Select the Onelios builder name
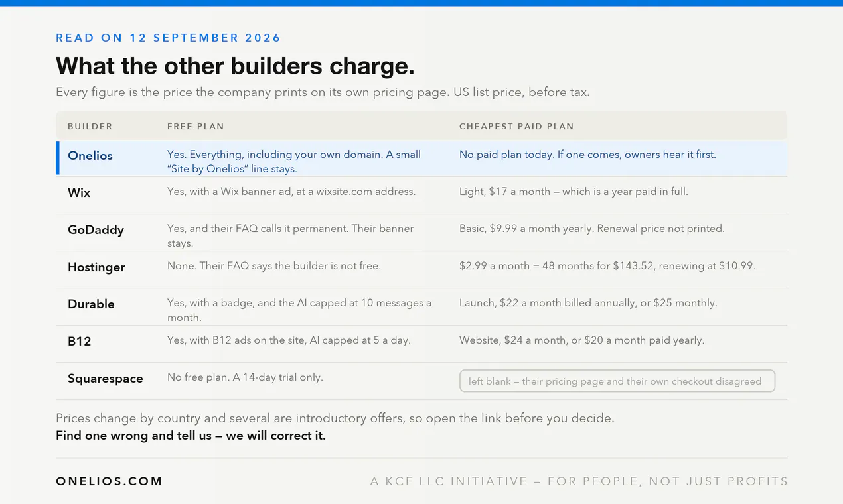The width and height of the screenshot is (843, 504). pos(90,156)
